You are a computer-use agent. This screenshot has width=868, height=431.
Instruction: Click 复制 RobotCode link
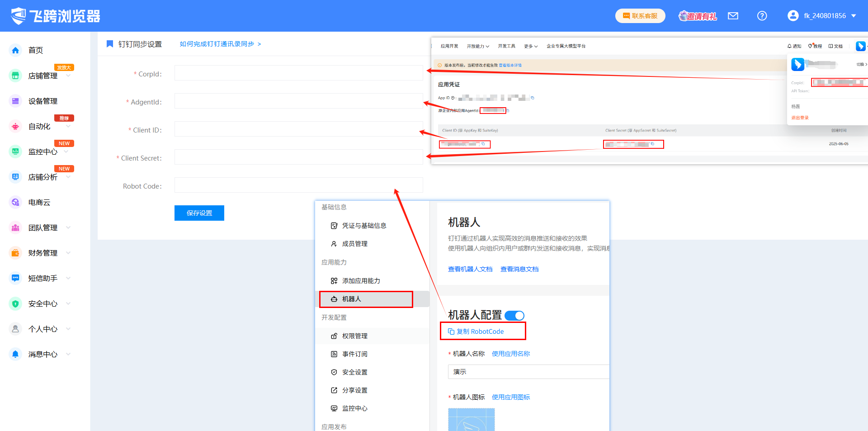click(476, 332)
